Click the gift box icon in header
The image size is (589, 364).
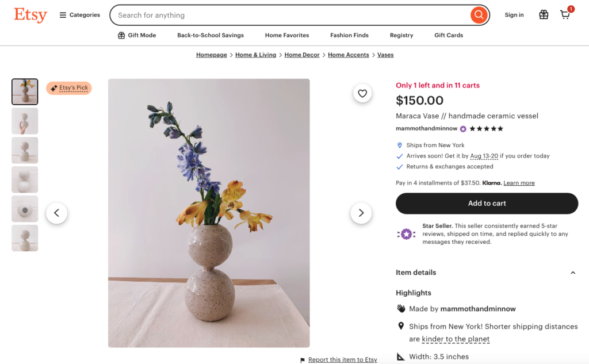click(x=544, y=15)
